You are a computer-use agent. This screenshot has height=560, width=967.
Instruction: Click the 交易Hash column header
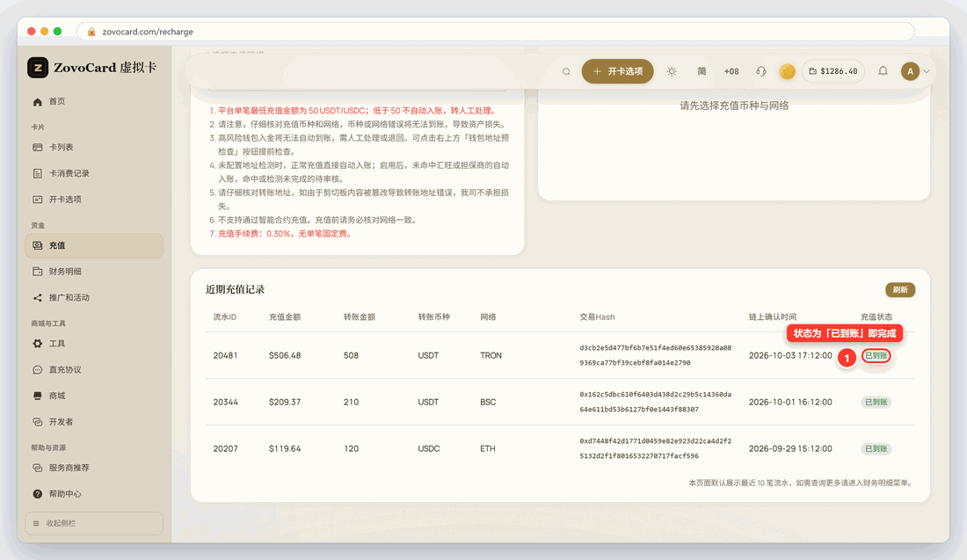(597, 317)
